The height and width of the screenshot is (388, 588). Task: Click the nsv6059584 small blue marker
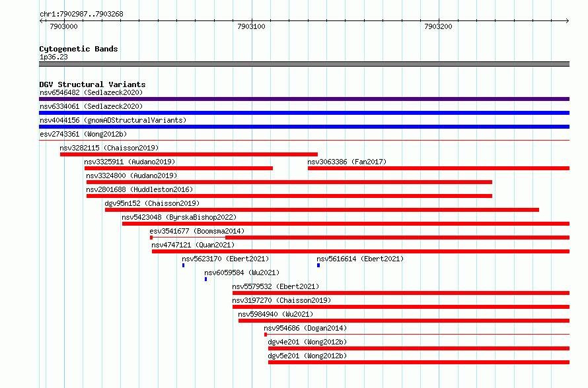pos(206,279)
